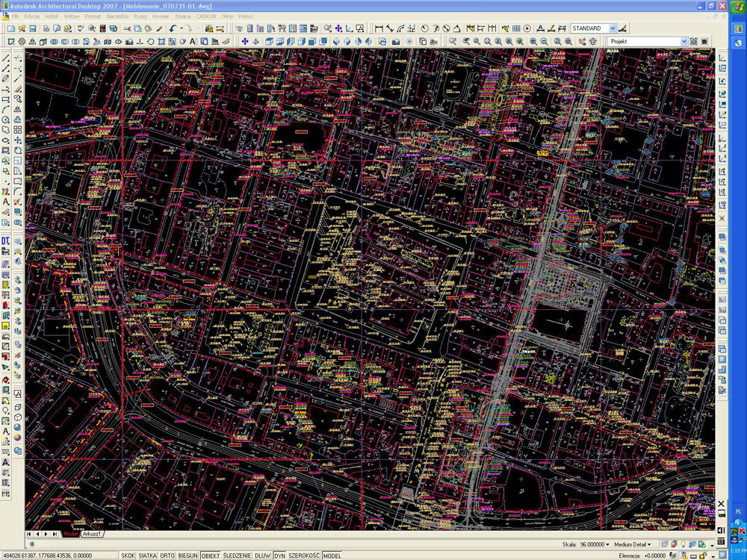Toggle DYN dynamic input
This screenshot has width=747, height=560.
click(279, 556)
